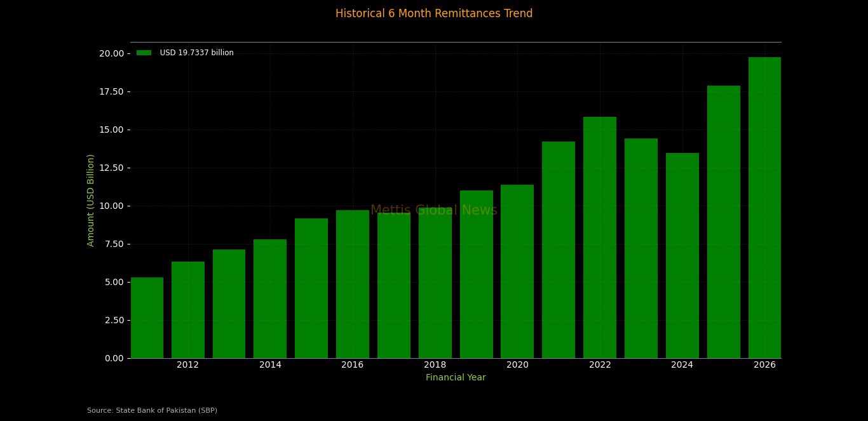Click the bar above the 2012 label

[x=188, y=310]
